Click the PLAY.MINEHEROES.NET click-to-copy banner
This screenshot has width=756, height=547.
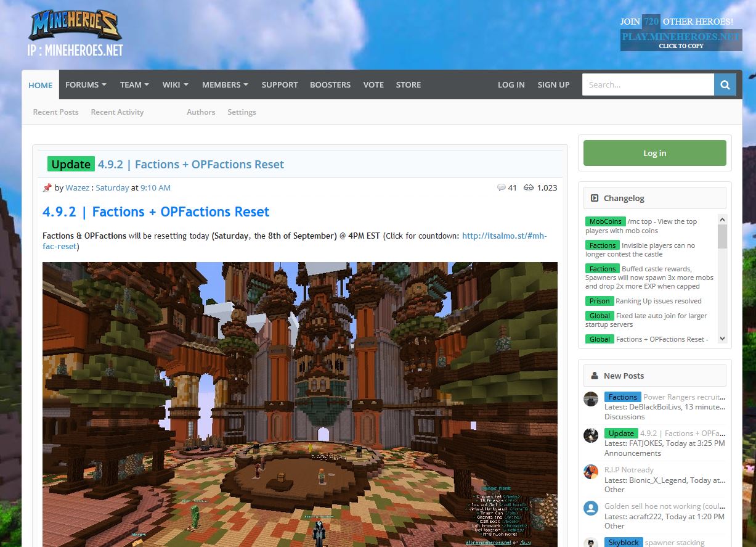[x=681, y=38]
